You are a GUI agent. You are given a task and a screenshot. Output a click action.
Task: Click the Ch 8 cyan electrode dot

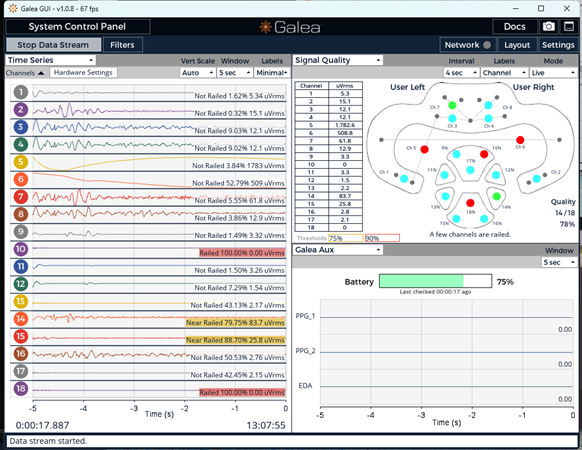coord(488,105)
